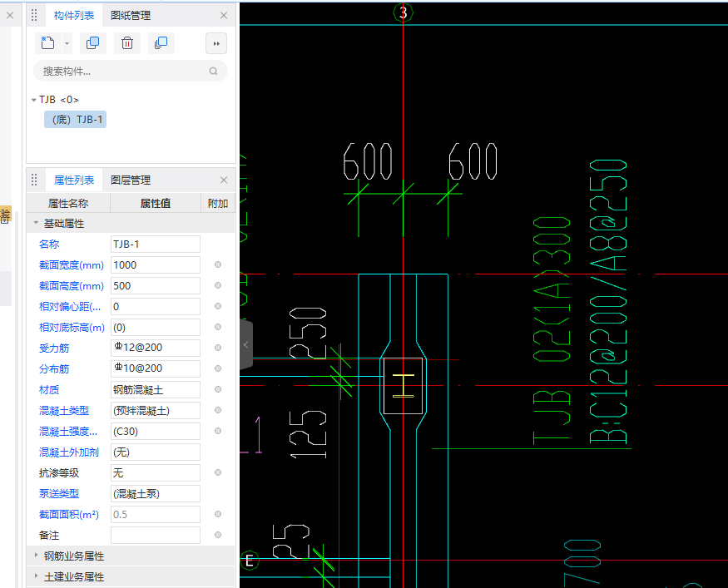Edit the 相对偏心距 value field
Screen dimensions: 728x588
[156, 307]
